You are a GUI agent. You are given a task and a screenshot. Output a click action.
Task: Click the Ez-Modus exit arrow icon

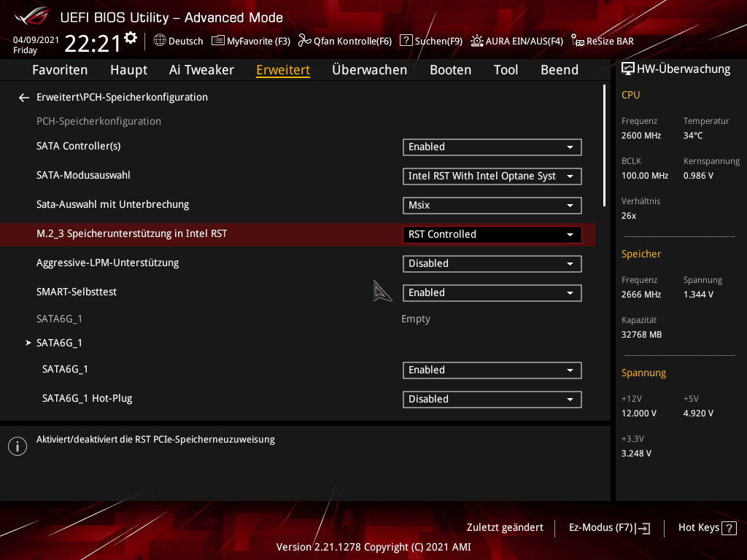643,528
